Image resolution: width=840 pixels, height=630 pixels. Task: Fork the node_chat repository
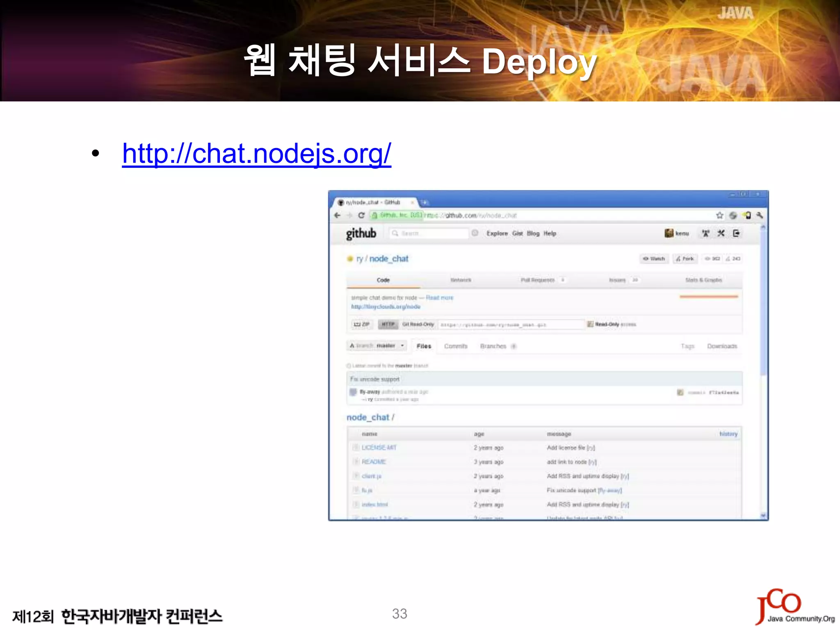point(685,259)
